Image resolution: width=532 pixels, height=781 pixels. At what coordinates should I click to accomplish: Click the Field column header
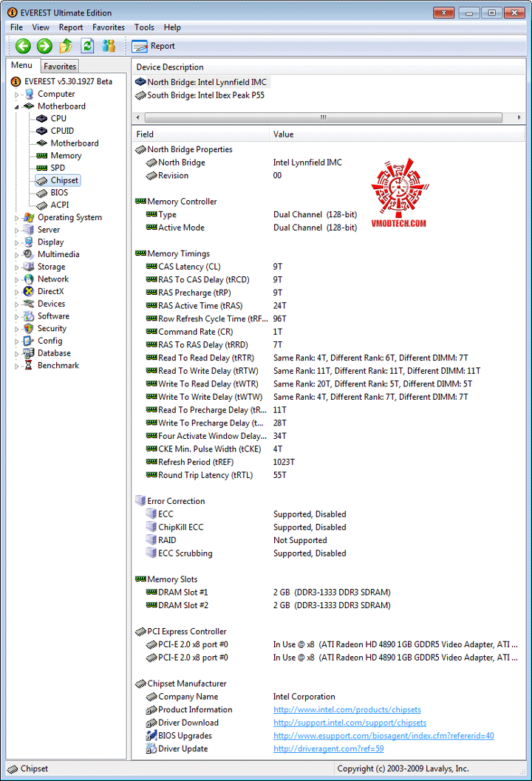200,134
